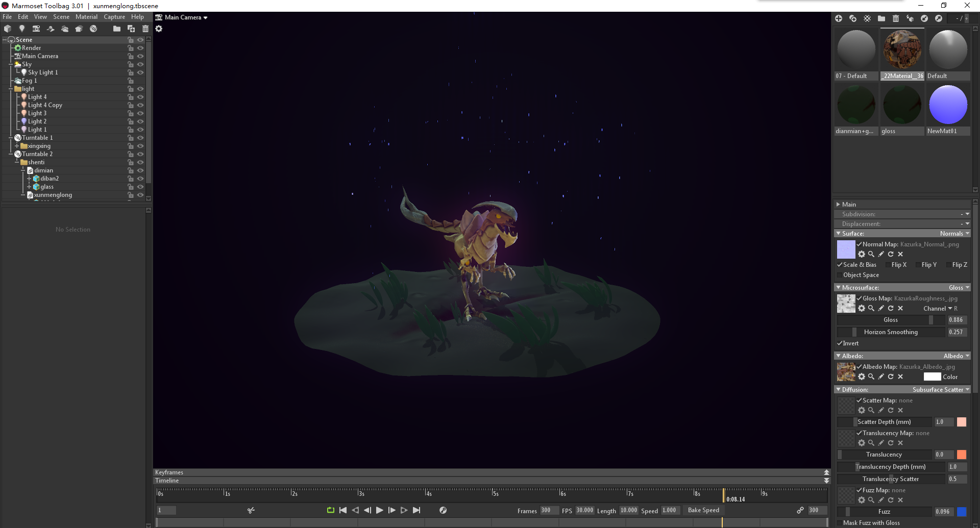The image size is (980, 528).
Task: Remove unused materials with checkered icon
Action: (x=867, y=18)
